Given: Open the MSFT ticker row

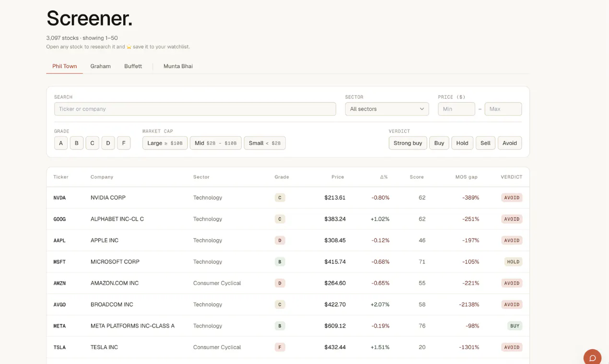Looking at the screenshot, I should 288,262.
